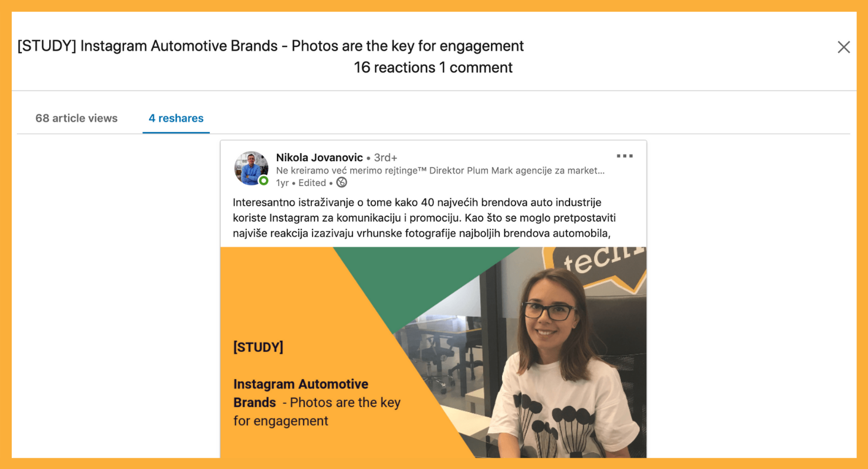Open Nikola Jovanovic's profile picture
This screenshot has width=868, height=469.
[251, 168]
